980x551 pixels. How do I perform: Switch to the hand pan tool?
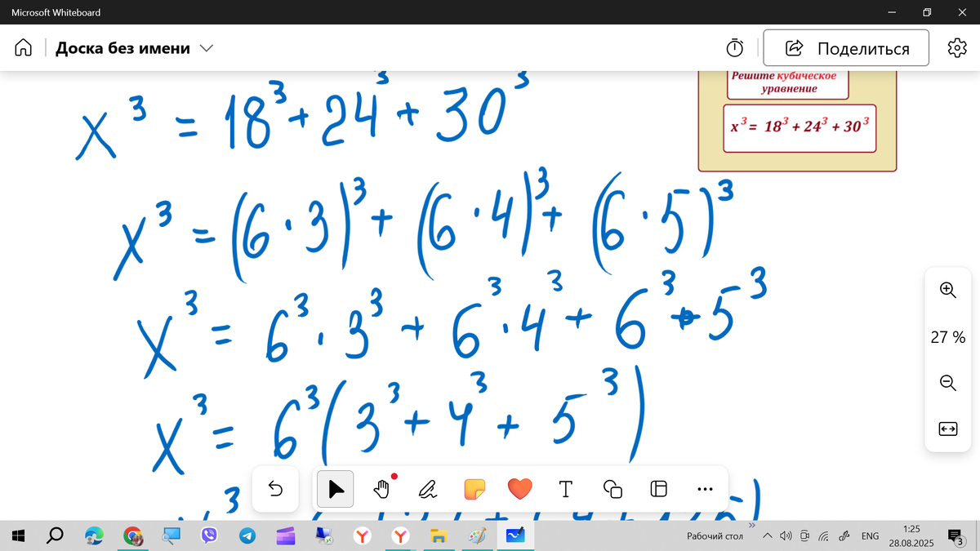(x=381, y=489)
